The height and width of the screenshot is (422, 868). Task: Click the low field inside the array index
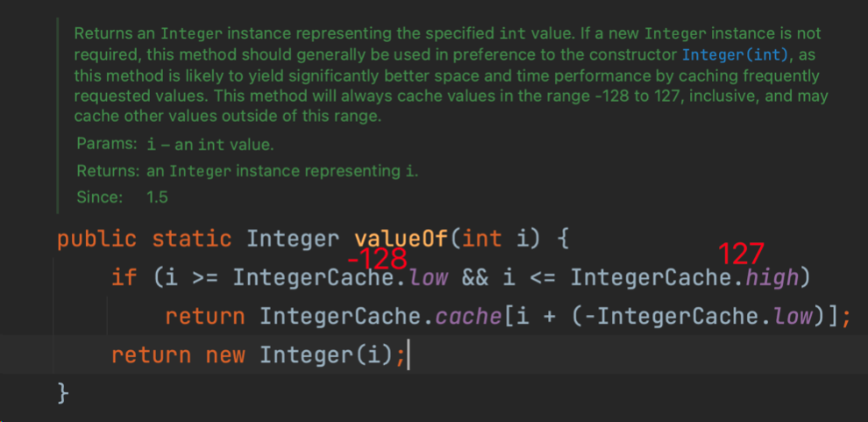pyautogui.click(x=793, y=316)
